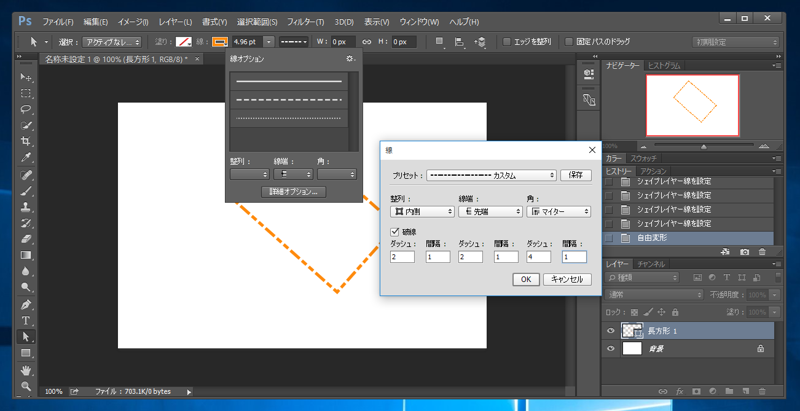Open the stroke width arrow next to 4.96 pt

point(270,42)
